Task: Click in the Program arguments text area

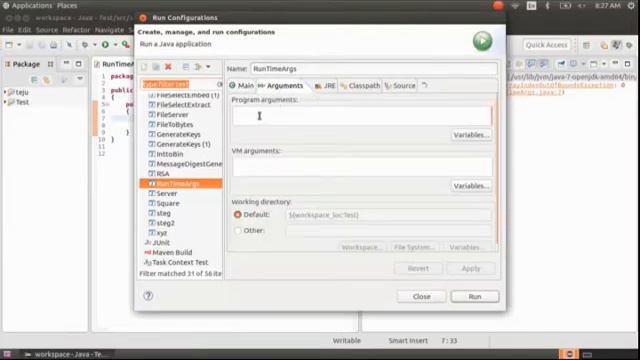Action: [x=362, y=116]
